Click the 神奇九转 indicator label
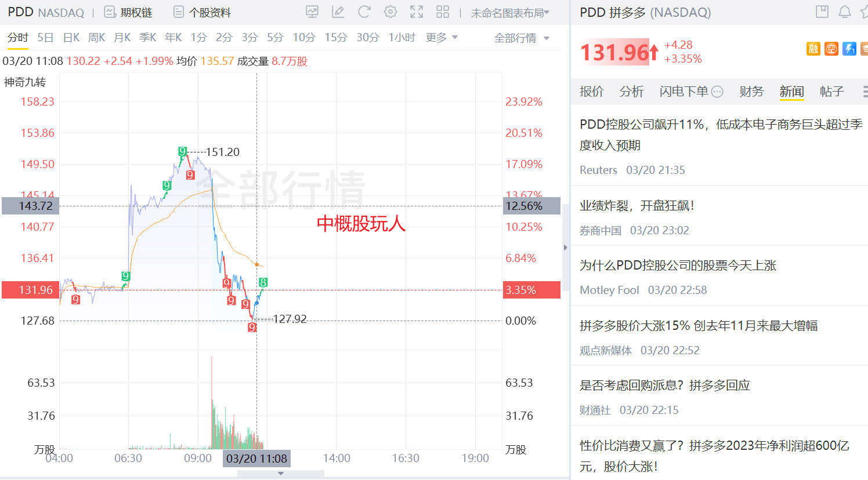Image resolution: width=868 pixels, height=480 pixels. tap(24, 82)
